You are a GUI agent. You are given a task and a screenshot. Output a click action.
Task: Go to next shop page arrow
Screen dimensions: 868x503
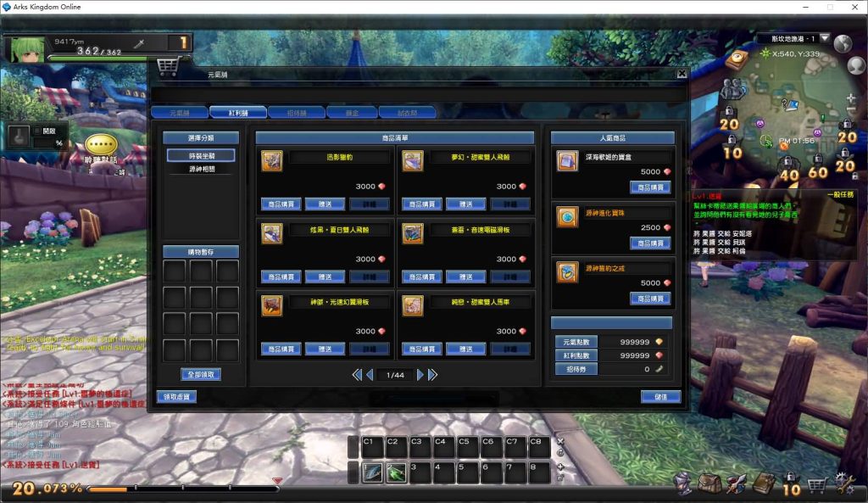click(420, 374)
